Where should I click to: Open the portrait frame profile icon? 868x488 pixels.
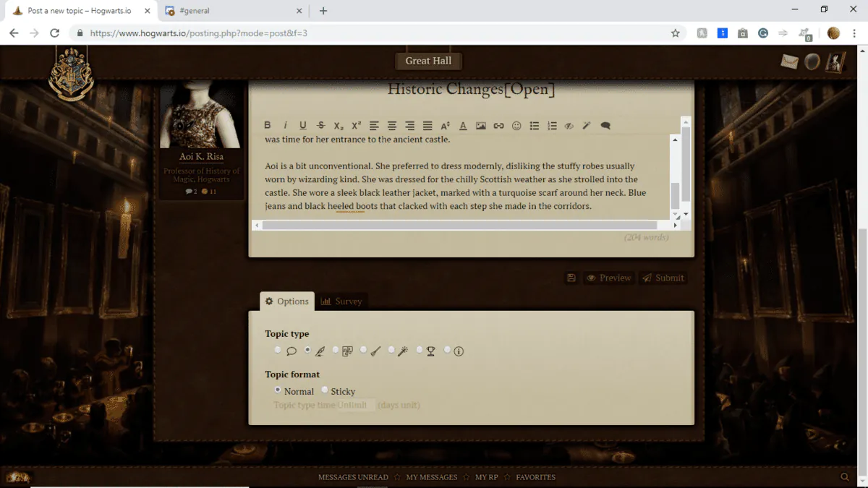pyautogui.click(x=835, y=61)
